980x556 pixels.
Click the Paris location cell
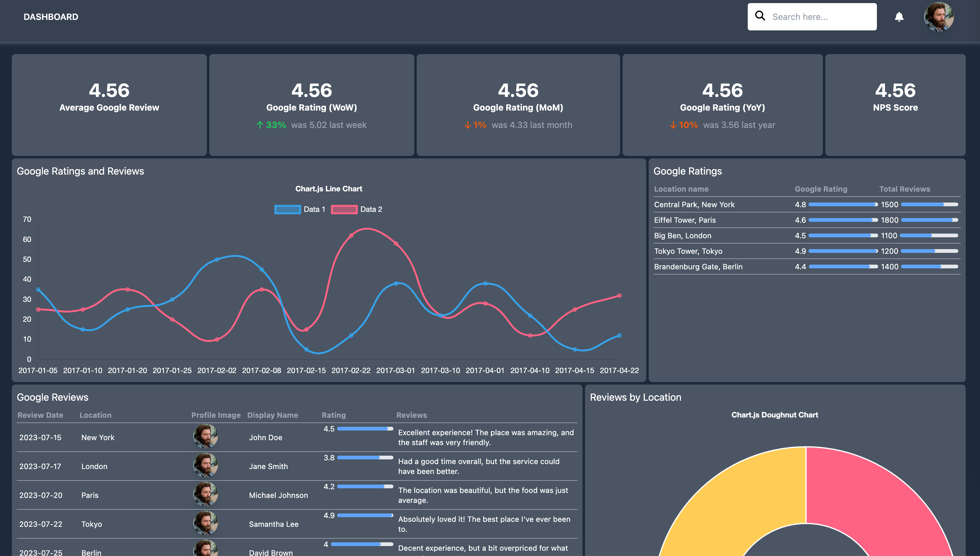(x=90, y=495)
